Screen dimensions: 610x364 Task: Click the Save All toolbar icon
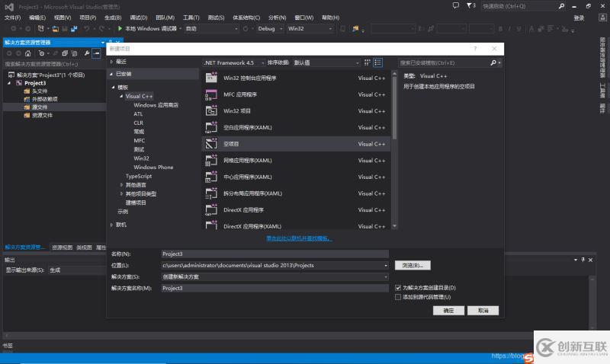[74, 29]
